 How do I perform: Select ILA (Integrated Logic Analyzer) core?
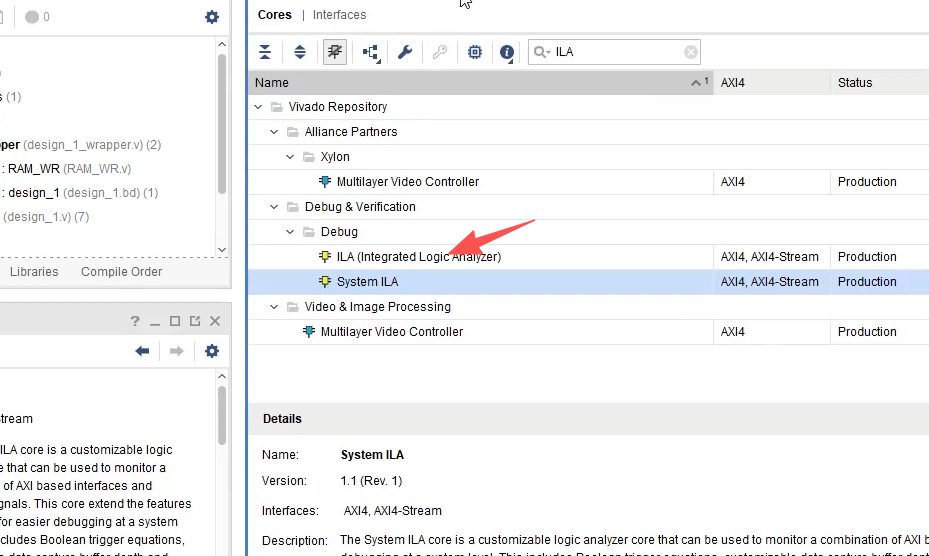click(x=419, y=257)
